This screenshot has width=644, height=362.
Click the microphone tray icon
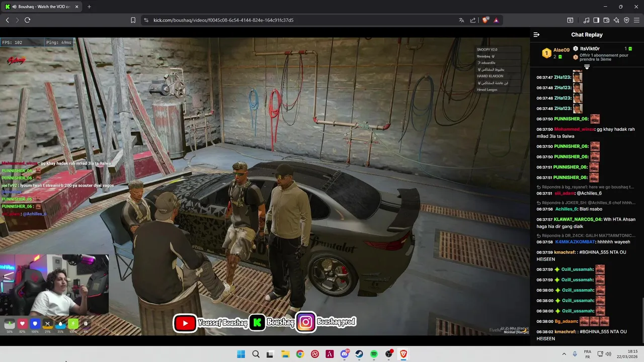pos(575,354)
